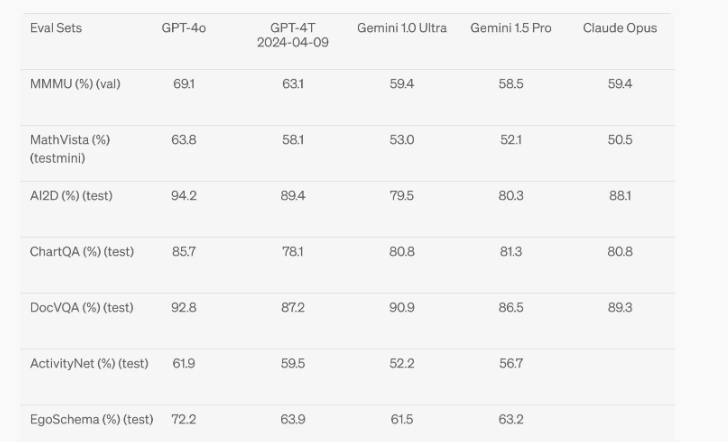The height and width of the screenshot is (442, 728).
Task: Select GPT-4o's AI2D score 94.2
Action: pos(184,196)
